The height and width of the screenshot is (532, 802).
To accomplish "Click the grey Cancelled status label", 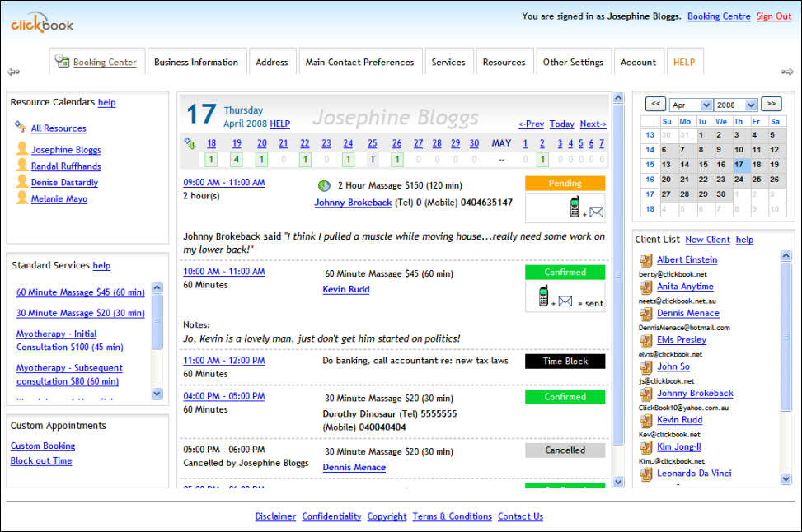I will pyautogui.click(x=565, y=450).
